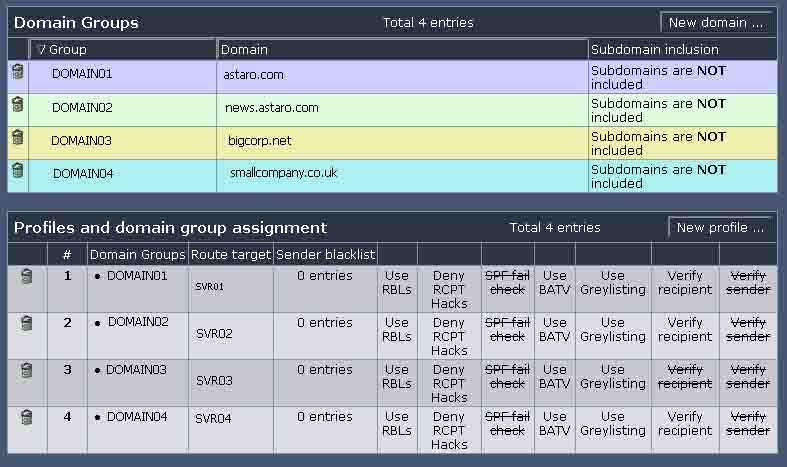Screen dimensions: 787x467
Task: Click trash icon beside DOMAIN03 bigcorp.net
Action: click(17, 138)
